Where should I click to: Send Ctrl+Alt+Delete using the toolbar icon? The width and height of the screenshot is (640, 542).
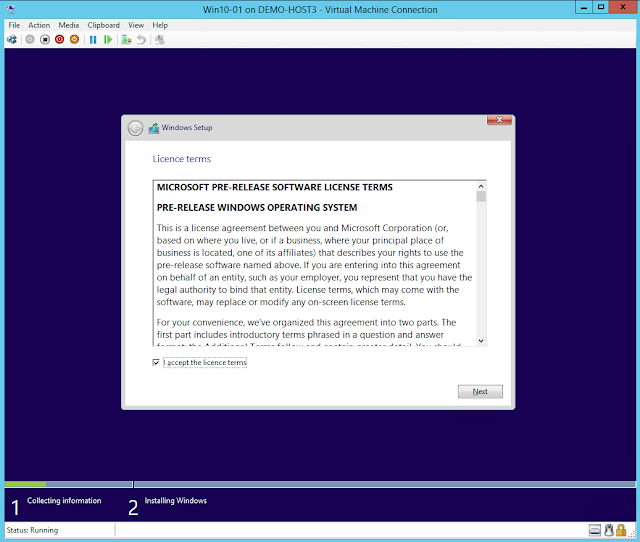coord(12,40)
